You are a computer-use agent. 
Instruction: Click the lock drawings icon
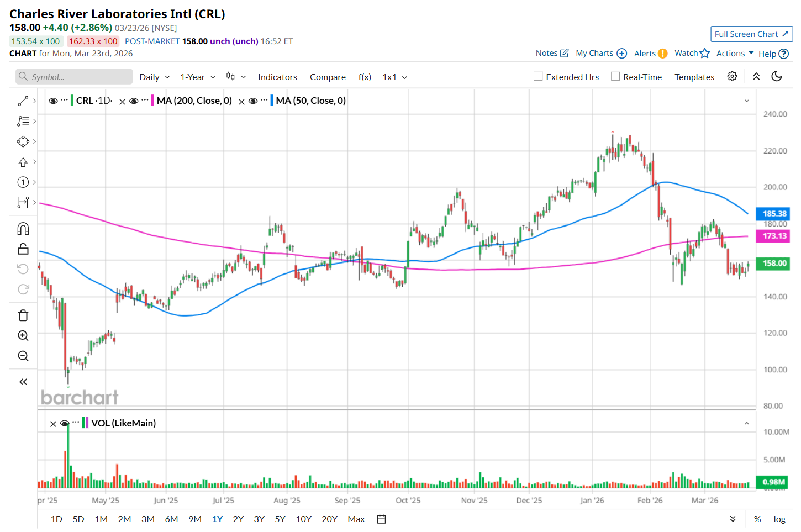click(23, 249)
